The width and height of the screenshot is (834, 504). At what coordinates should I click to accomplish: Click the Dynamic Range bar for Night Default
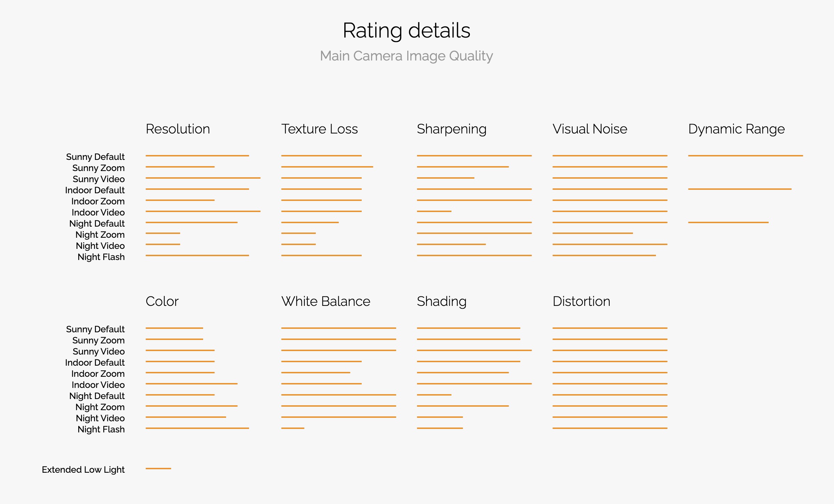pyautogui.click(x=728, y=222)
